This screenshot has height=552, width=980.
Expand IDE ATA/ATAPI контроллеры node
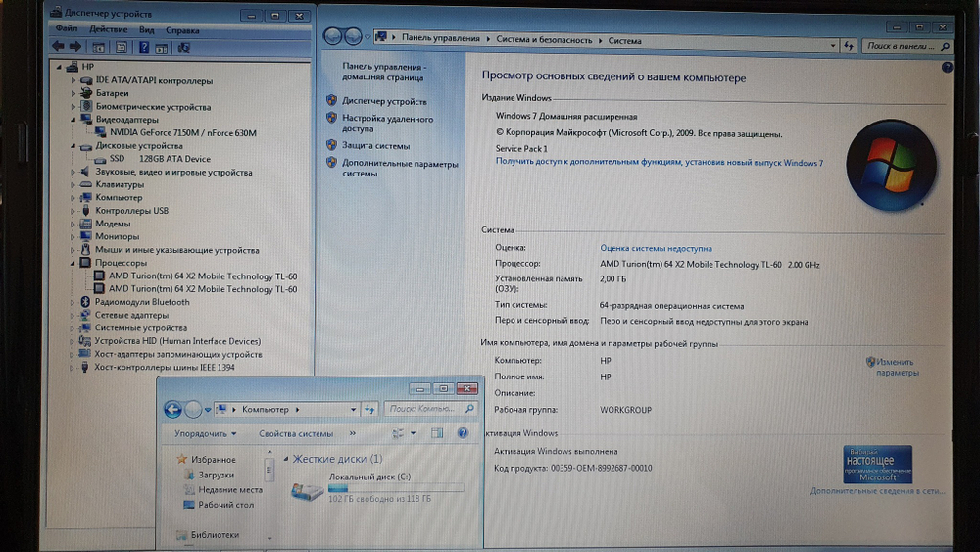[x=73, y=80]
